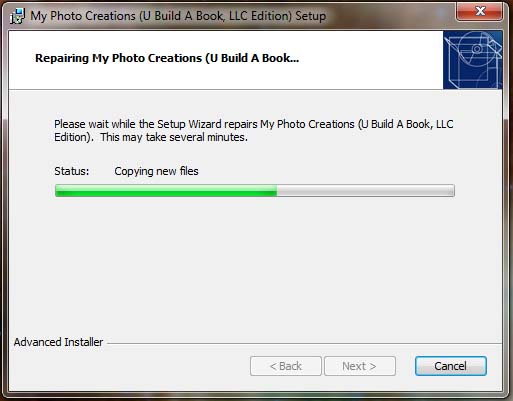
Task: Click the leading edge of green progress fill
Action: click(x=276, y=191)
